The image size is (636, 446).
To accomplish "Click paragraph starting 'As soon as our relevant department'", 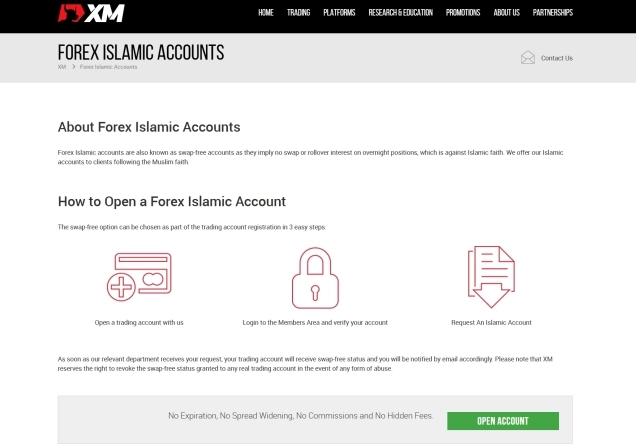I will [x=305, y=364].
